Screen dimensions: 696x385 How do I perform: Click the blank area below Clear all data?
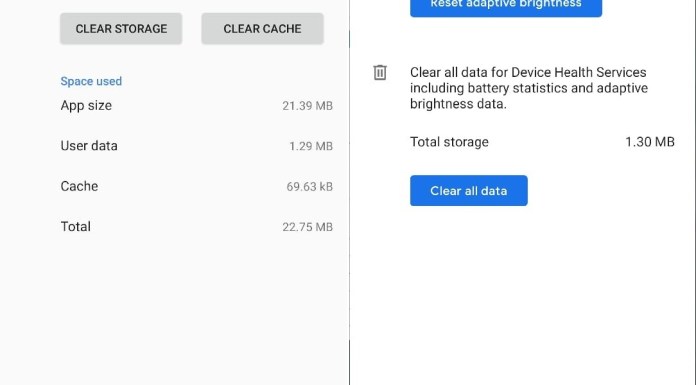coord(523,295)
